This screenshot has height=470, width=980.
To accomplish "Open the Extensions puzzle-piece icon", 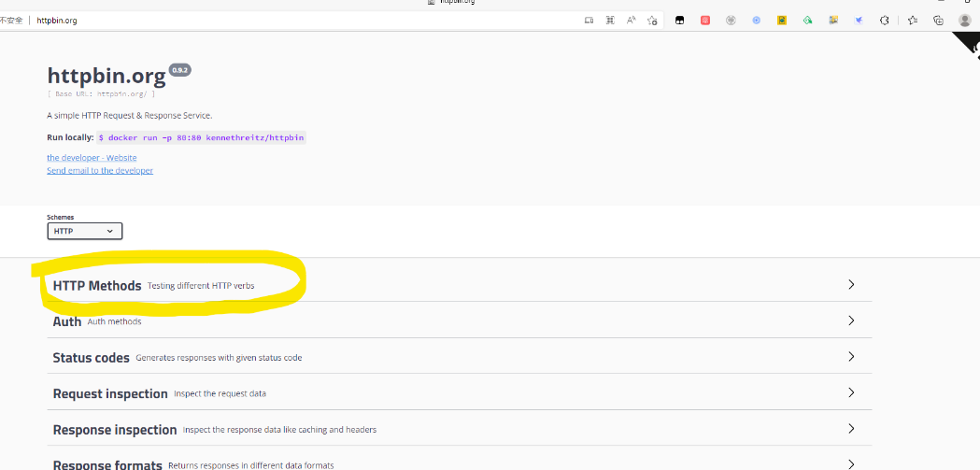I will (x=885, y=21).
